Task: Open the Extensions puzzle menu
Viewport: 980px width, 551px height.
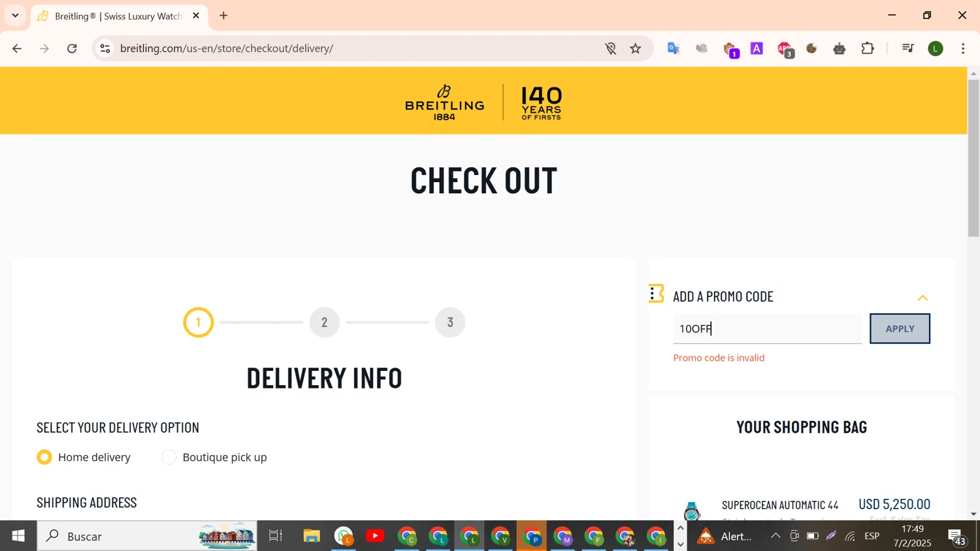Action: 868,48
